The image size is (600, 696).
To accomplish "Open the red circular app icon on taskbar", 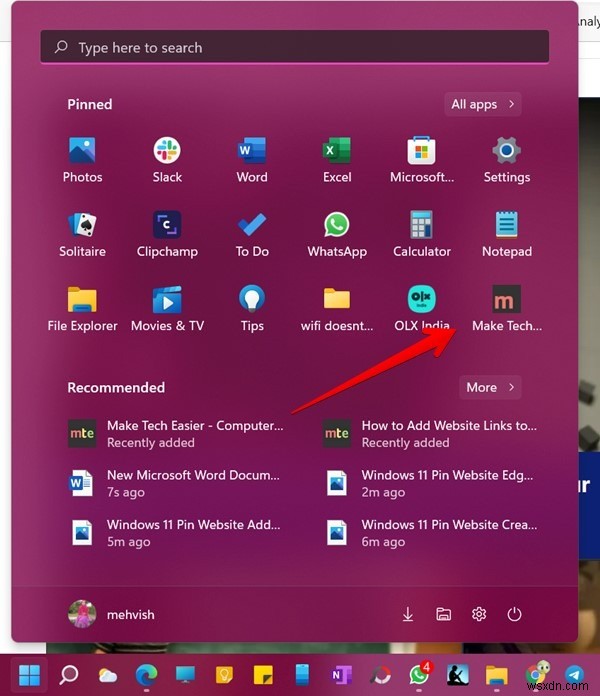I will pyautogui.click(x=380, y=675).
